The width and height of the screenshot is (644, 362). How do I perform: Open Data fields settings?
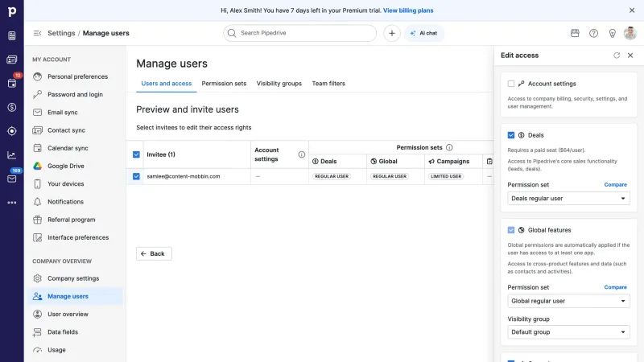coord(75,332)
